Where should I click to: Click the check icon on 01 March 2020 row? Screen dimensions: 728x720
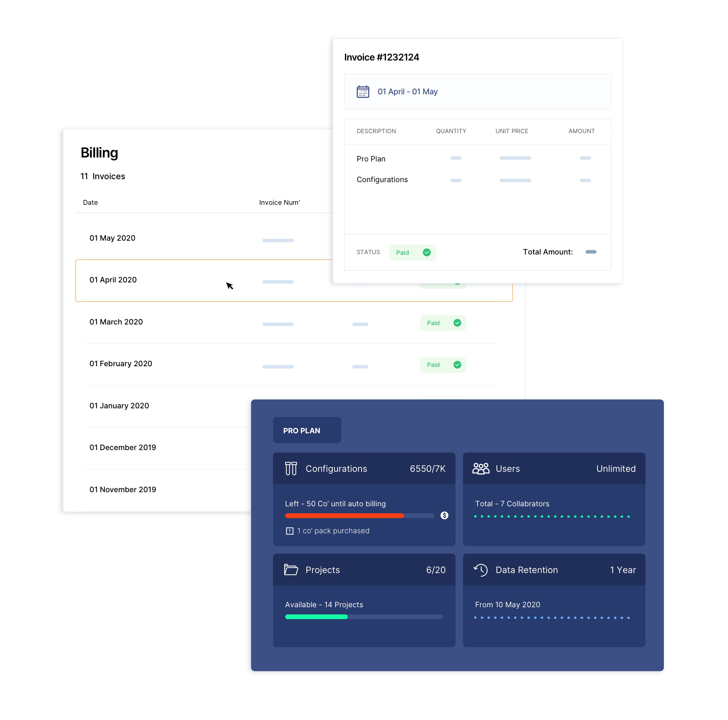[457, 323]
